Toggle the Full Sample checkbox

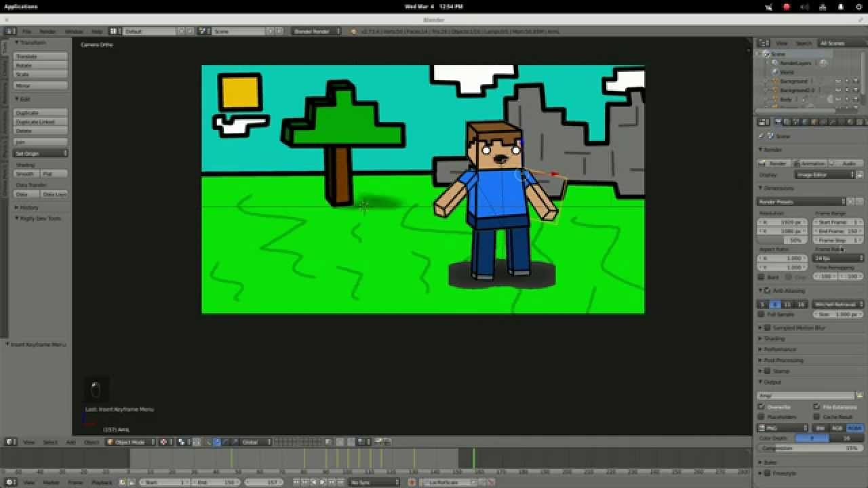pos(762,314)
